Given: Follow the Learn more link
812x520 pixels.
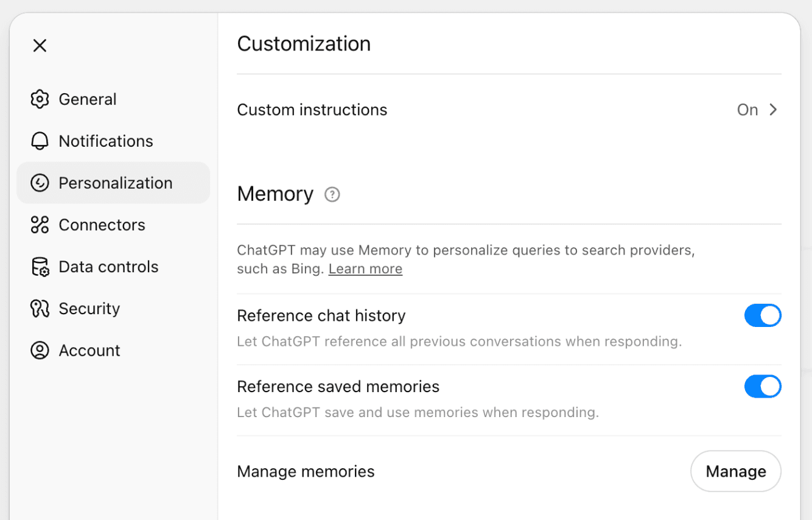Looking at the screenshot, I should tap(365, 269).
